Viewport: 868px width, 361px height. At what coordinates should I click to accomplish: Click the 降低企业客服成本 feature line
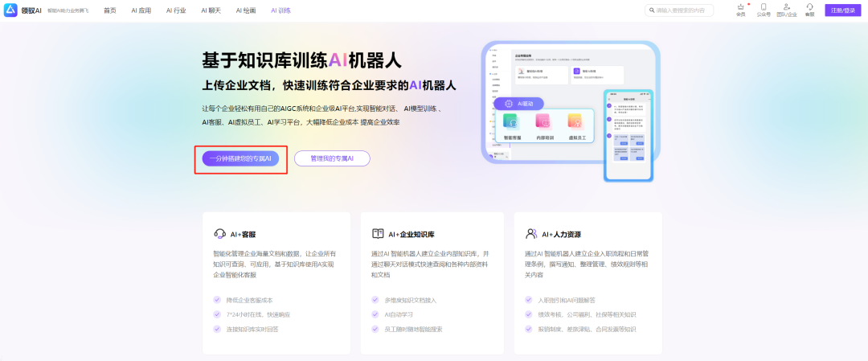tap(249, 300)
